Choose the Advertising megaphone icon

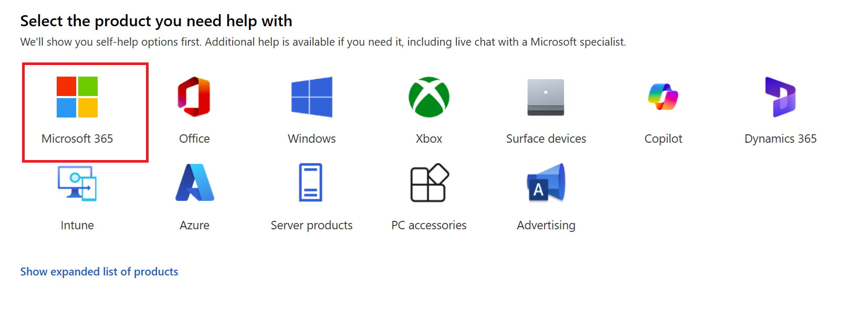(546, 183)
